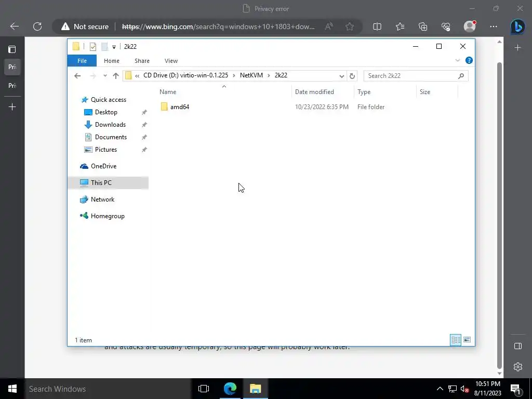Click the search magnifier icon
Image resolution: width=532 pixels, height=399 pixels.
point(461,76)
